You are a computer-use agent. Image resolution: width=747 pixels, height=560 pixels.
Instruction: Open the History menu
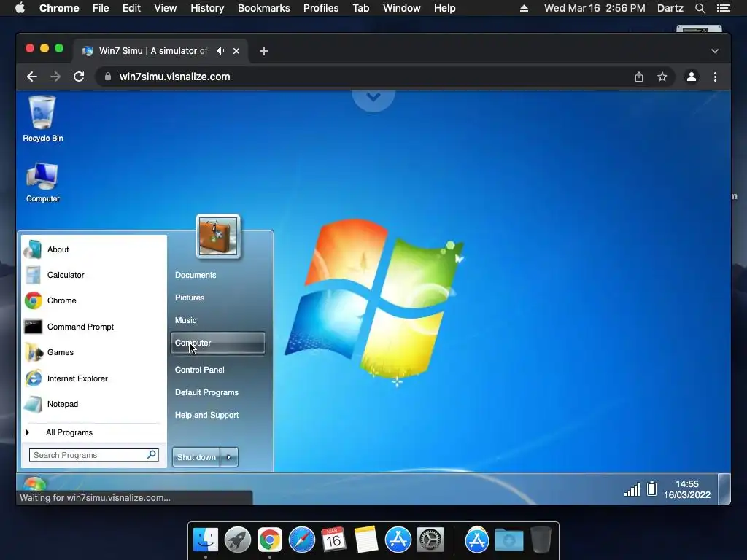coord(207,8)
